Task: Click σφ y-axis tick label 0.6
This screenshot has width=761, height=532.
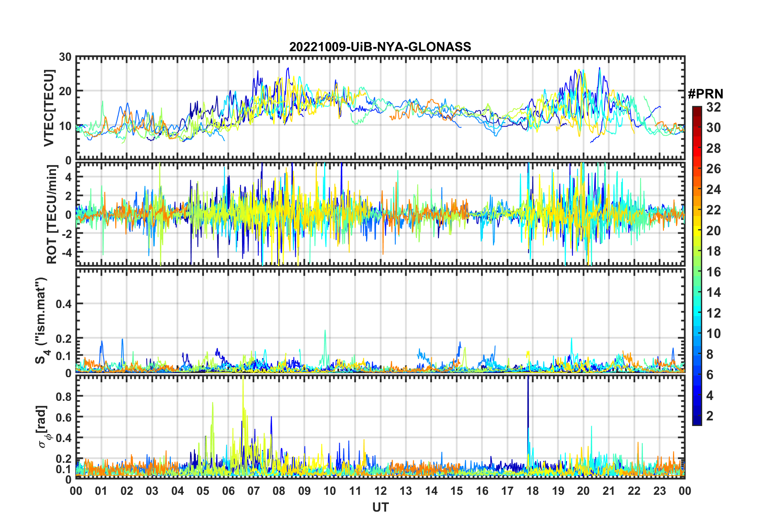Action: point(64,417)
